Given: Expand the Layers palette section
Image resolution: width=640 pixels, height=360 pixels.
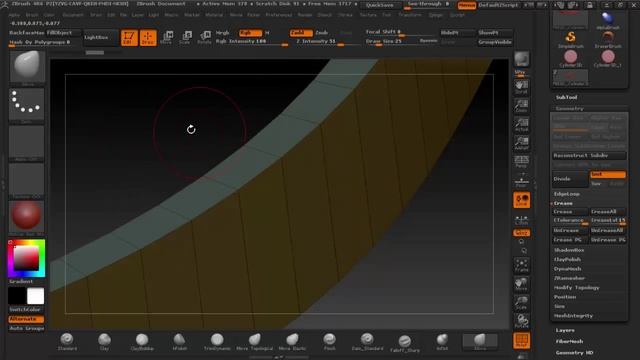Looking at the screenshot, I should click(565, 330).
